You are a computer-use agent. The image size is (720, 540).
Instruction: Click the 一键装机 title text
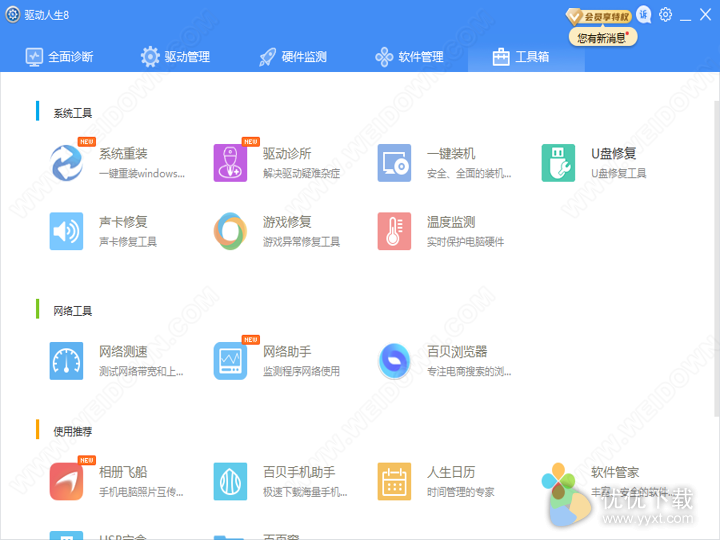click(x=451, y=153)
